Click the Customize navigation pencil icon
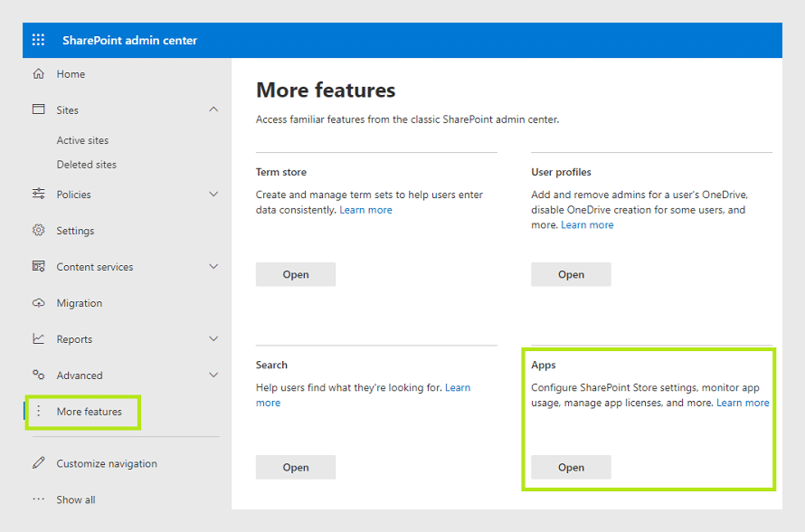Viewport: 805px width, 532px height. point(39,462)
